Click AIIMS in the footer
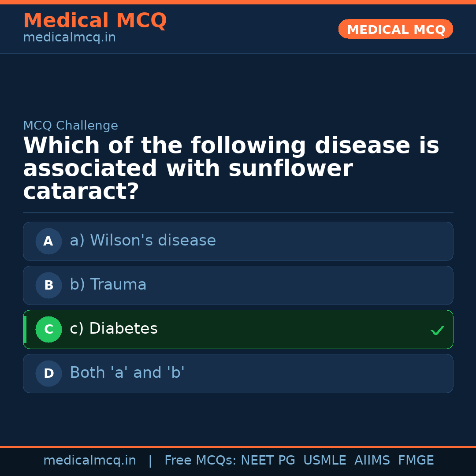 [x=372, y=461]
